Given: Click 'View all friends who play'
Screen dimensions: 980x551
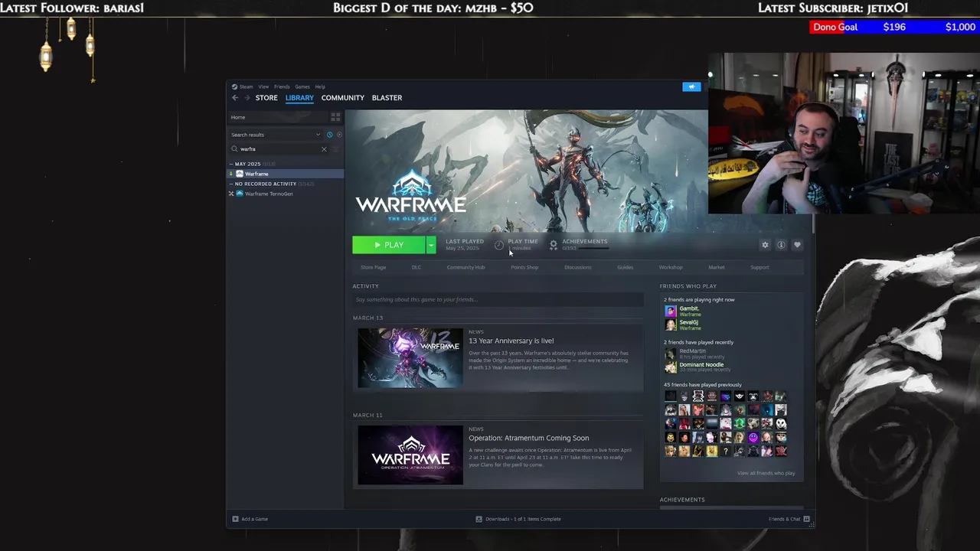Looking at the screenshot, I should [766, 473].
